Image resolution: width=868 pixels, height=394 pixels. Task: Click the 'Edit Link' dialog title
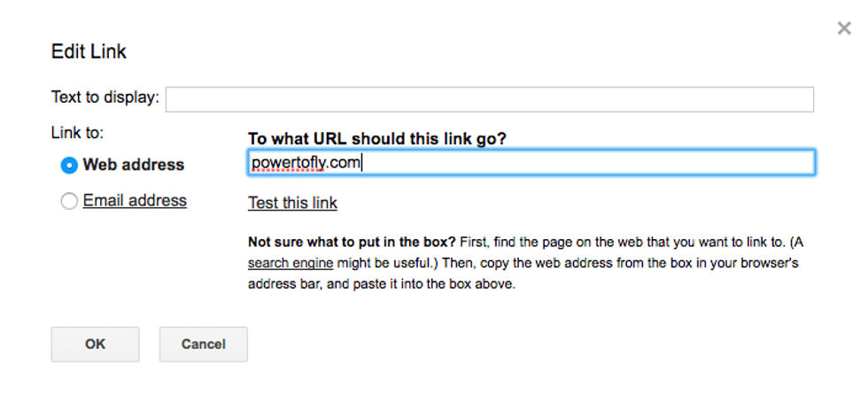89,51
